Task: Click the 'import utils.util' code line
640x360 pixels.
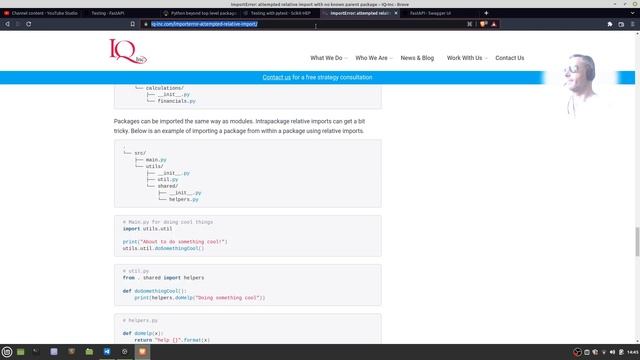Action: click(x=147, y=229)
